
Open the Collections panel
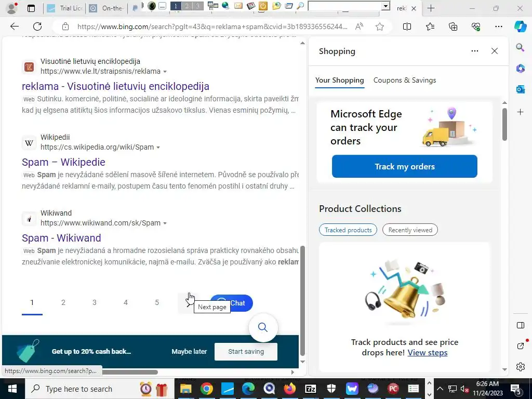453,26
